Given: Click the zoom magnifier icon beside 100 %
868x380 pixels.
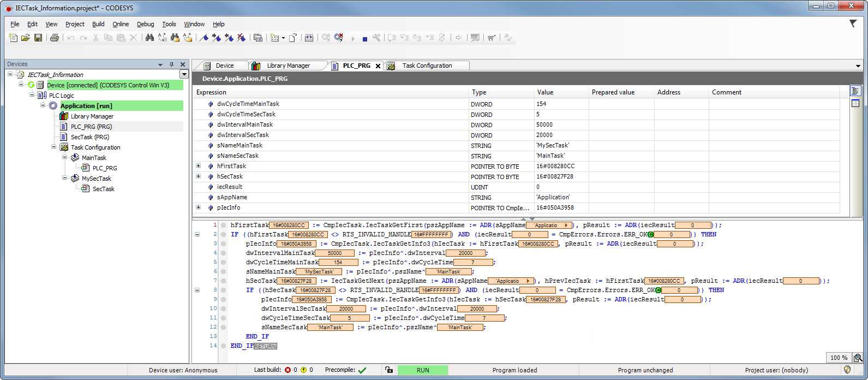Looking at the screenshot, I should tap(858, 358).
